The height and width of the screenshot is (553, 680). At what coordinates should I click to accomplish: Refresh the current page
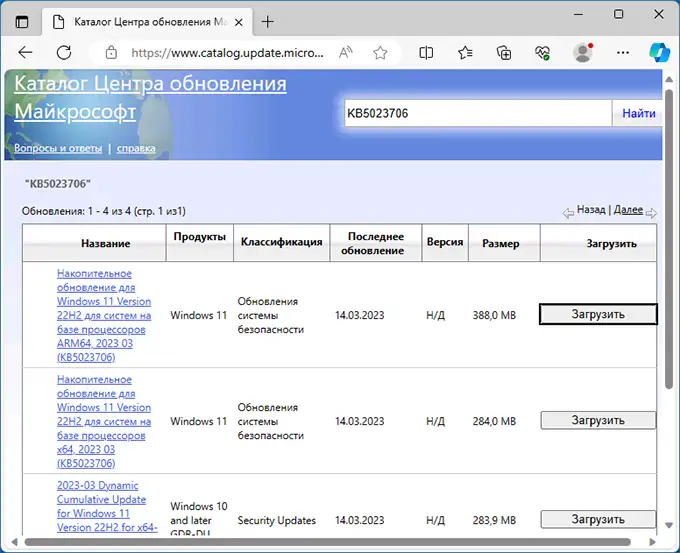pyautogui.click(x=64, y=53)
